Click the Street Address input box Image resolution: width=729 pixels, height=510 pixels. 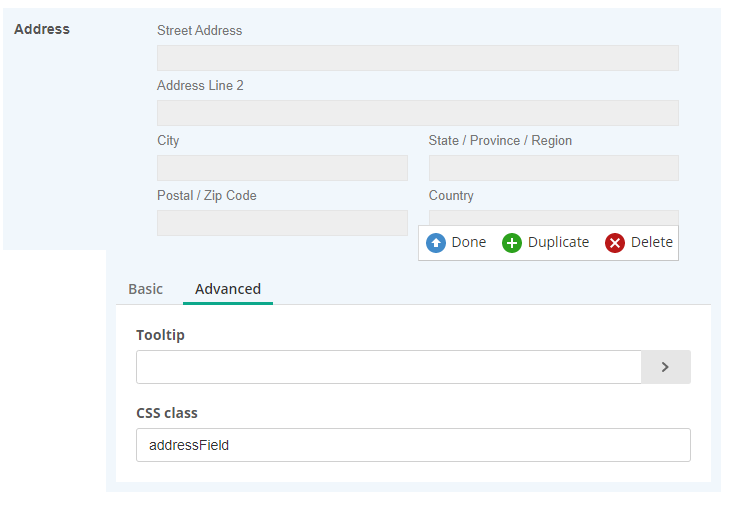pos(417,58)
